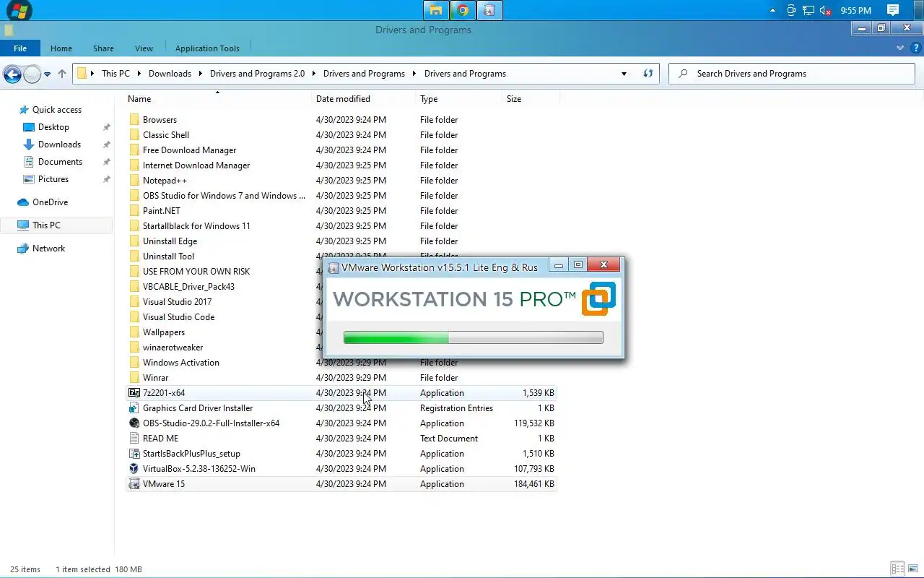Select the Windows Activation folder
This screenshot has width=924, height=578.
[181, 363]
